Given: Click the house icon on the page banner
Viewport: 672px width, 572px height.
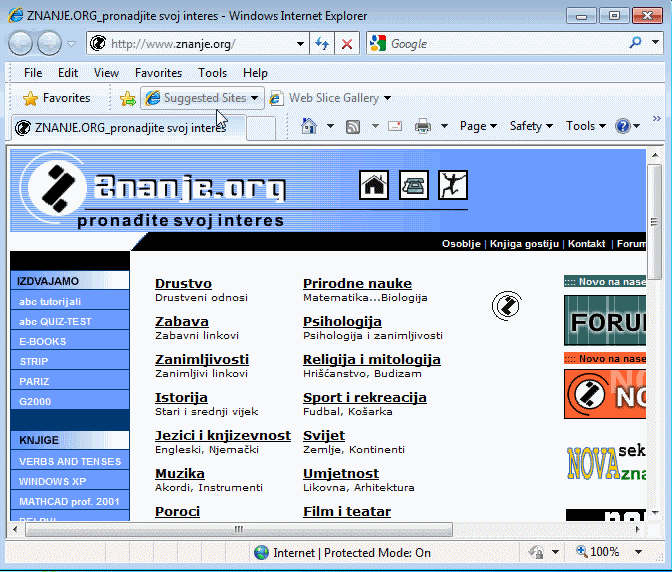Looking at the screenshot, I should click(374, 185).
